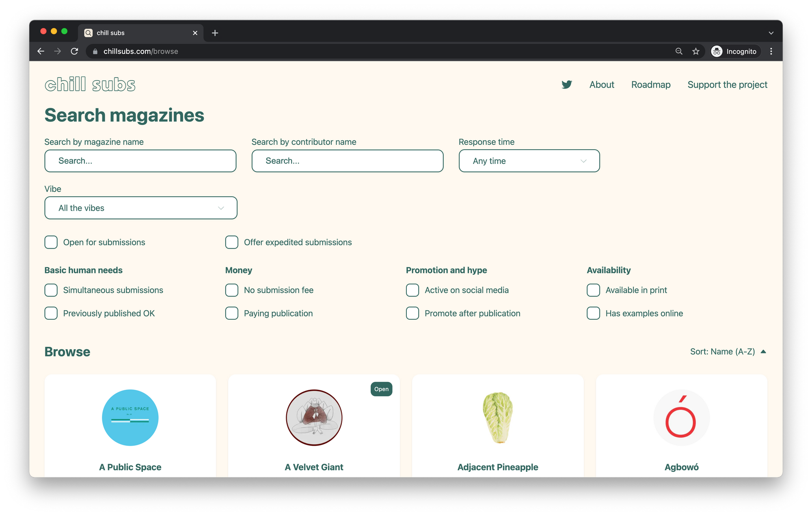
Task: Change sort order via Sort: Name (A-Z)
Action: (x=728, y=352)
